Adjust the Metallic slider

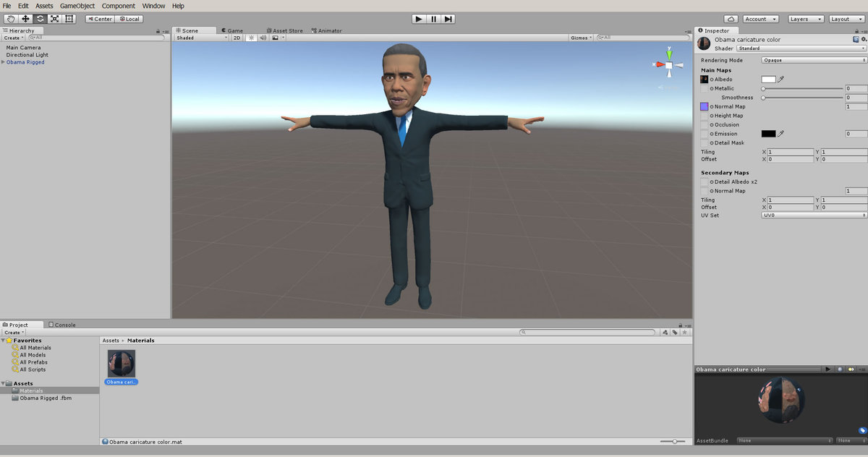click(x=801, y=88)
